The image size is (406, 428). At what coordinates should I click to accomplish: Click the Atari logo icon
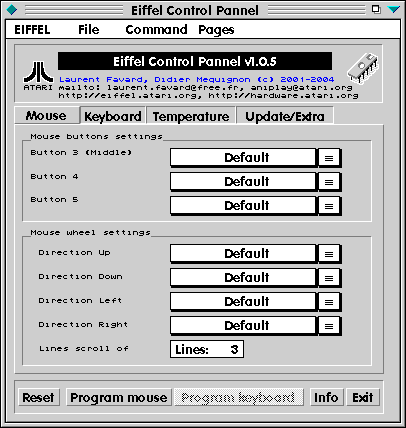pos(38,76)
